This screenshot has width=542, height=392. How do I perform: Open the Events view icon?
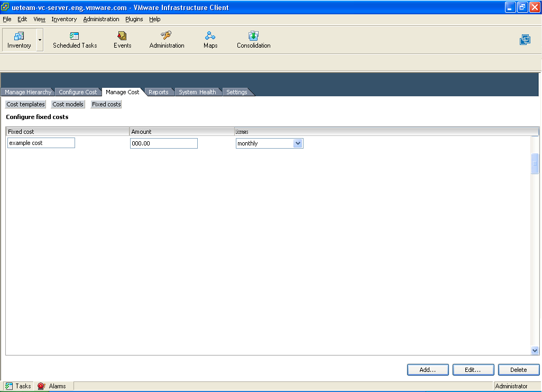coord(122,36)
